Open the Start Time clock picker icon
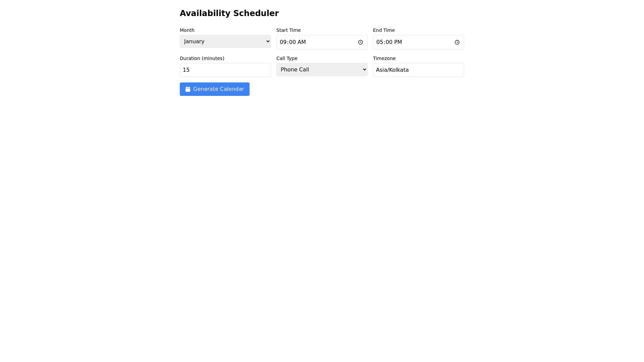644x362 pixels. click(360, 42)
